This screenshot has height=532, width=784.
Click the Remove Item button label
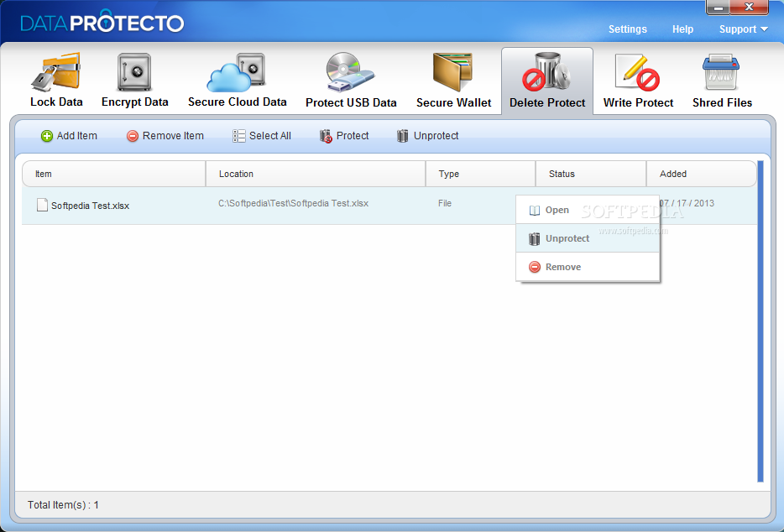point(173,136)
